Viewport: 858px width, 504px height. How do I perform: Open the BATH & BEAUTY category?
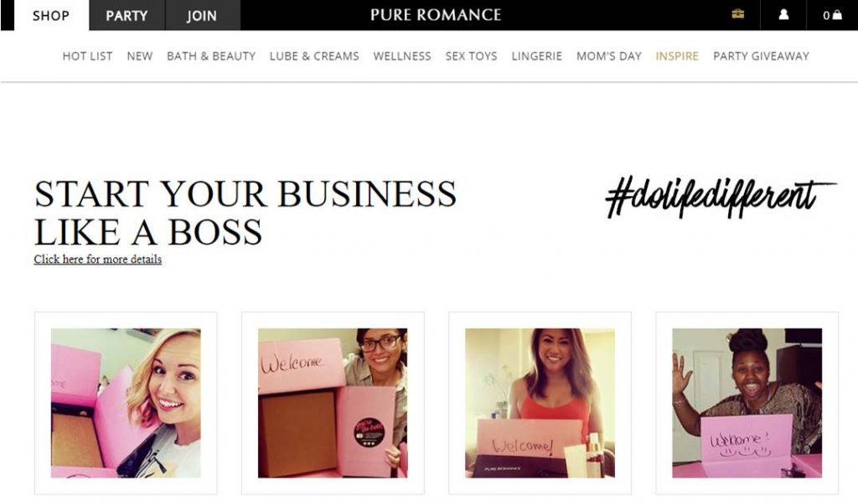point(211,56)
